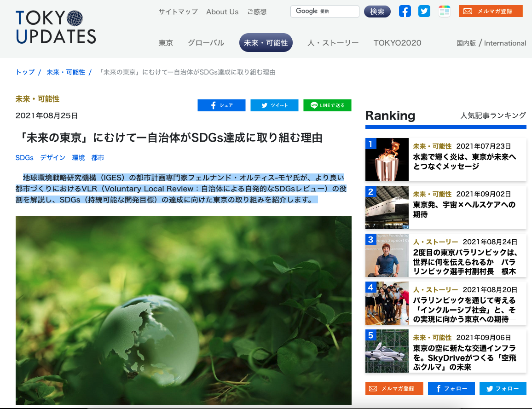Image resolution: width=532 pixels, height=409 pixels.
Task: Focus the Google search input field
Action: (x=325, y=11)
